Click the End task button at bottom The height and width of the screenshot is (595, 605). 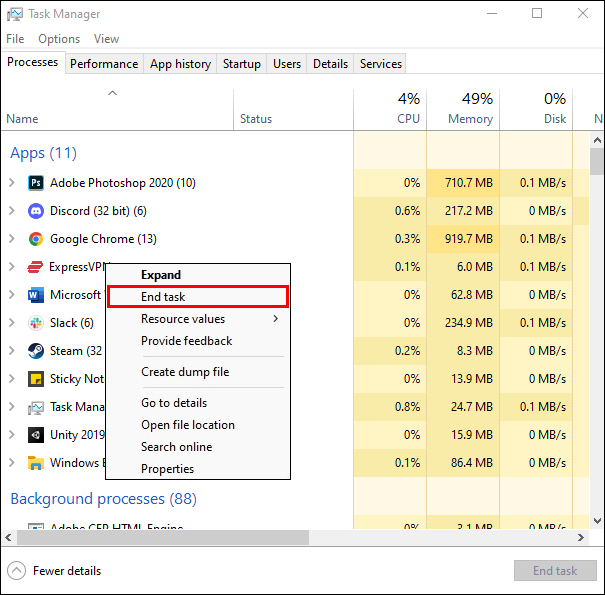(555, 570)
